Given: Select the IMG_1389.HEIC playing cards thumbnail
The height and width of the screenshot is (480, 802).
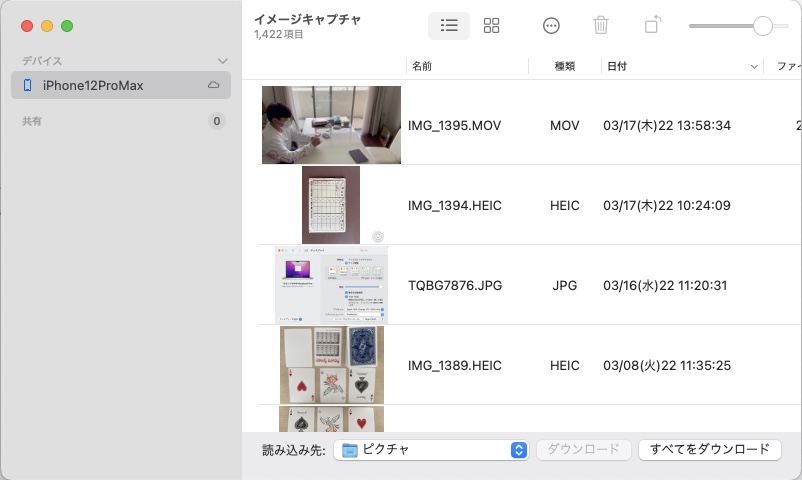Looking at the screenshot, I should pyautogui.click(x=331, y=365).
